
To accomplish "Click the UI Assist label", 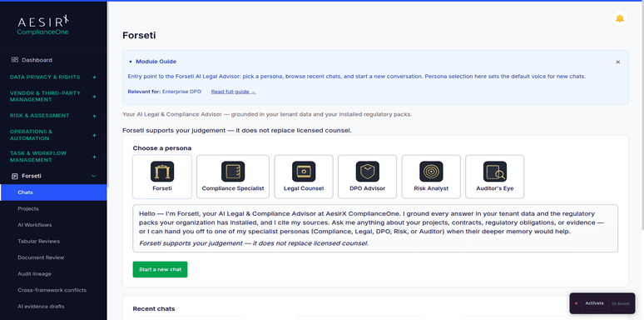I will click(x=620, y=303).
